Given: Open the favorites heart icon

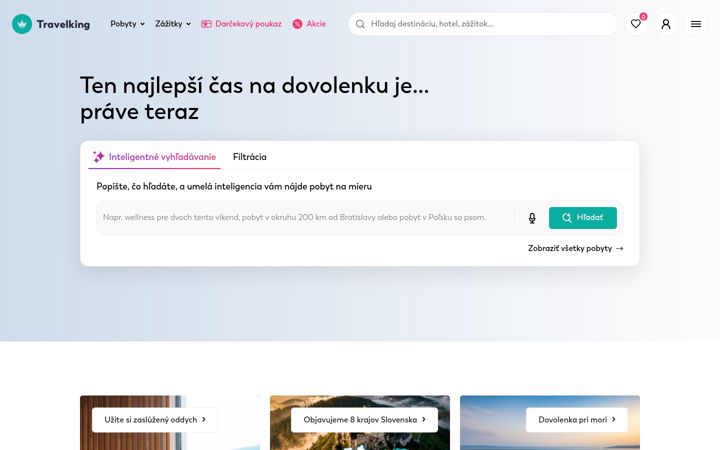Looking at the screenshot, I should [x=636, y=24].
